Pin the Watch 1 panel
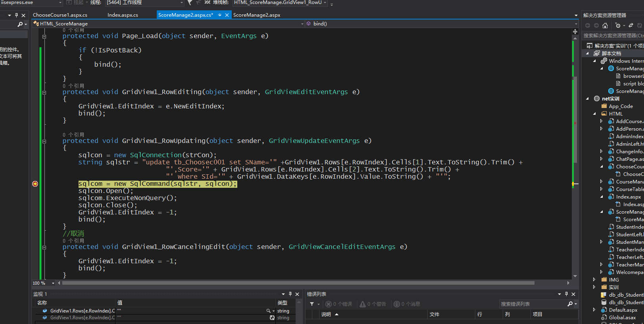This screenshot has height=324, width=644. pos(290,294)
